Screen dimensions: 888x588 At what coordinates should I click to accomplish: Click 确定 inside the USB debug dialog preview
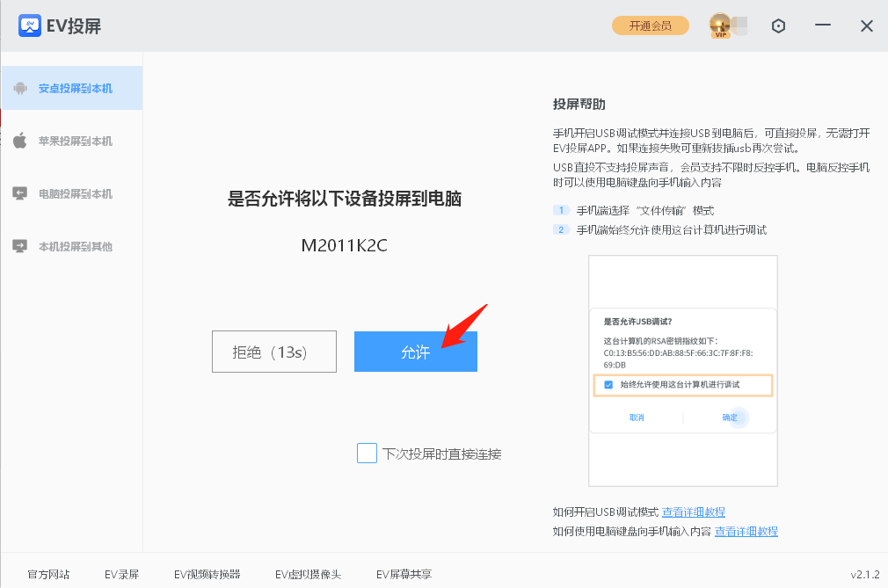coord(730,417)
